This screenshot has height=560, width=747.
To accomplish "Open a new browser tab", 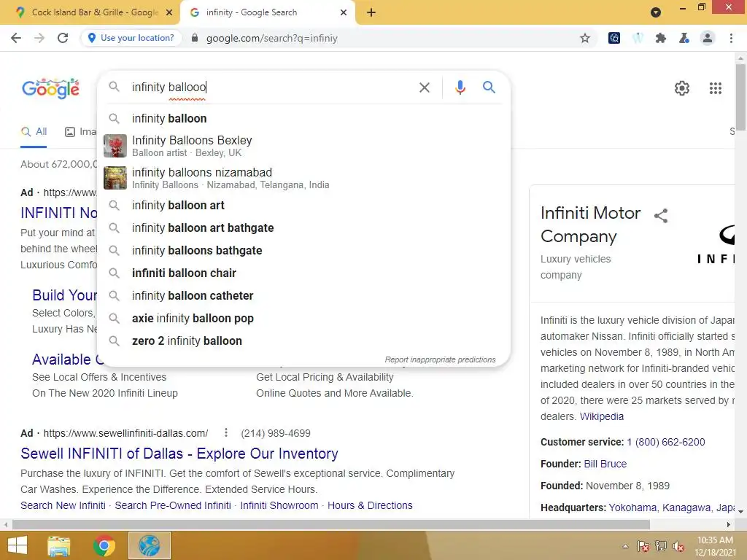I will point(371,12).
